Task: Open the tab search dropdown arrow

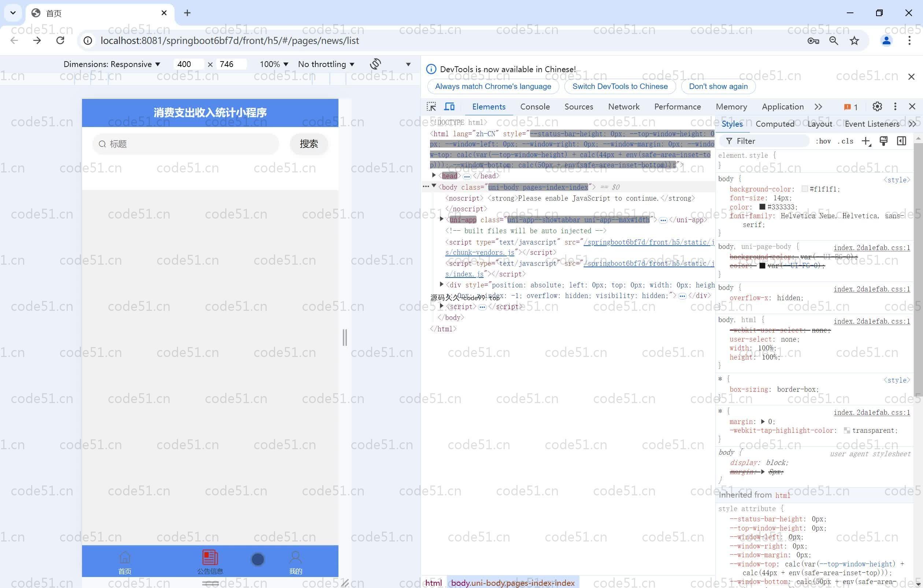Action: [x=13, y=13]
